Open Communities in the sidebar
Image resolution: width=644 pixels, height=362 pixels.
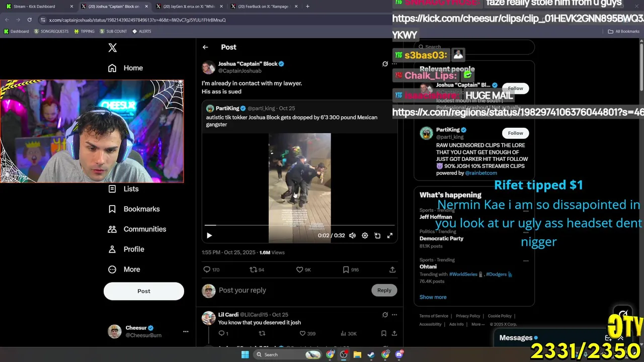(x=137, y=229)
